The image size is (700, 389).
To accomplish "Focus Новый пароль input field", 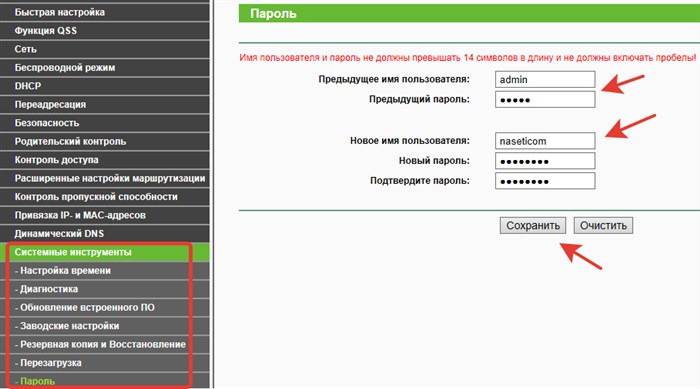I will (x=545, y=161).
